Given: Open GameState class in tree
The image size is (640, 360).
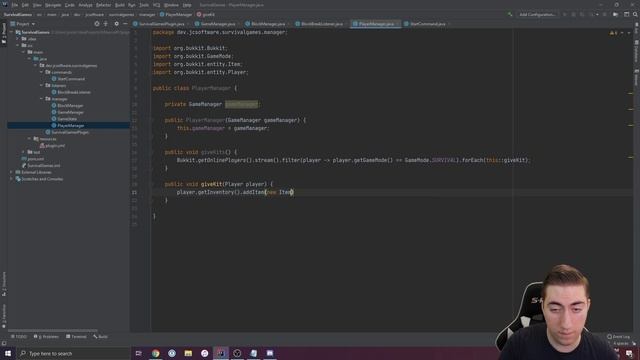Looking at the screenshot, I should 64,119.
